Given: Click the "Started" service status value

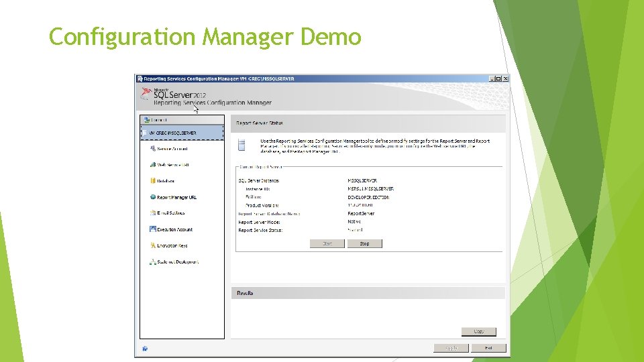Looking at the screenshot, I should (x=355, y=230).
